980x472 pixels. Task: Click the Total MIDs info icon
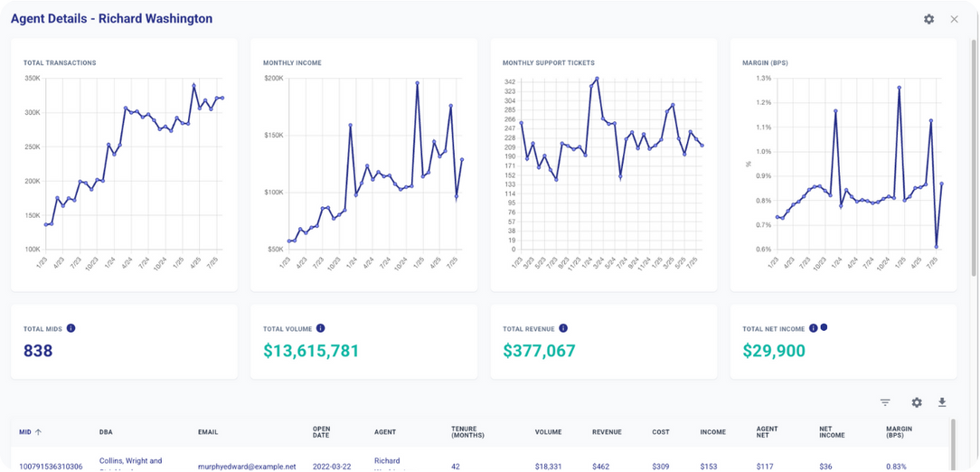tap(71, 328)
